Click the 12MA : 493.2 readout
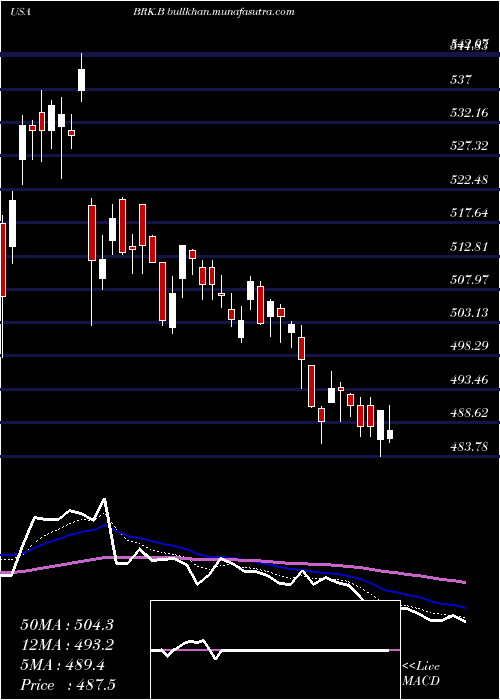This screenshot has height=700, width=500. click(67, 644)
